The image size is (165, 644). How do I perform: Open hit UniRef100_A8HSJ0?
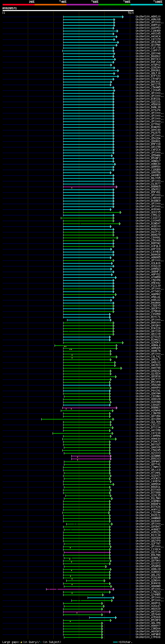pos(148,17)
